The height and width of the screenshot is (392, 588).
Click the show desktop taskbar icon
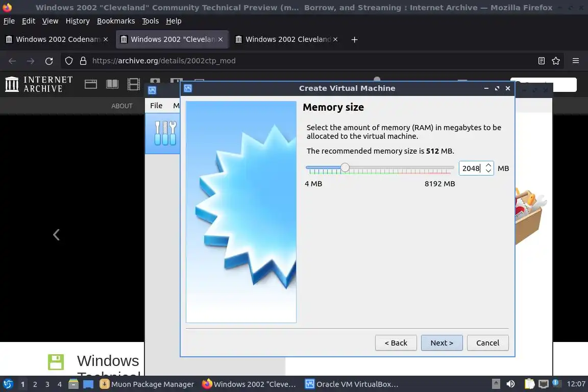[88, 384]
